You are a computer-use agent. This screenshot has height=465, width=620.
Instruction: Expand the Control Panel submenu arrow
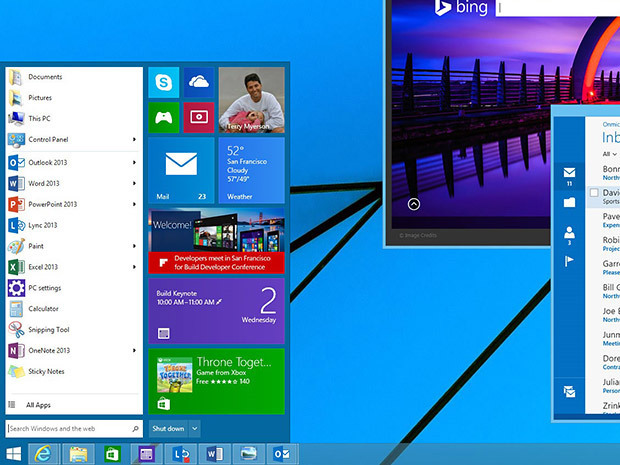point(134,139)
